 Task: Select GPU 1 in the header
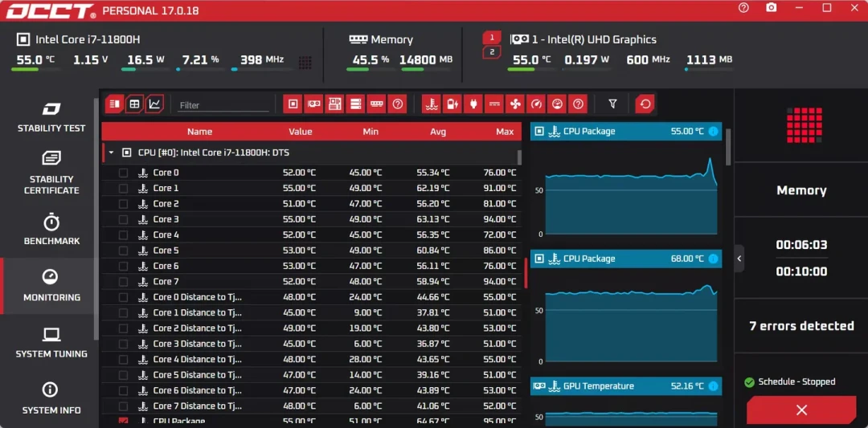click(x=492, y=38)
